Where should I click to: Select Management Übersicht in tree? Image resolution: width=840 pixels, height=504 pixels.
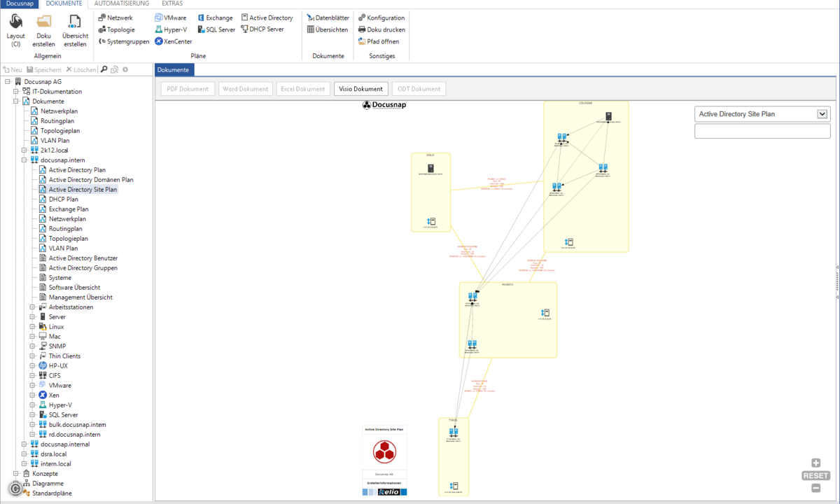[x=80, y=297]
